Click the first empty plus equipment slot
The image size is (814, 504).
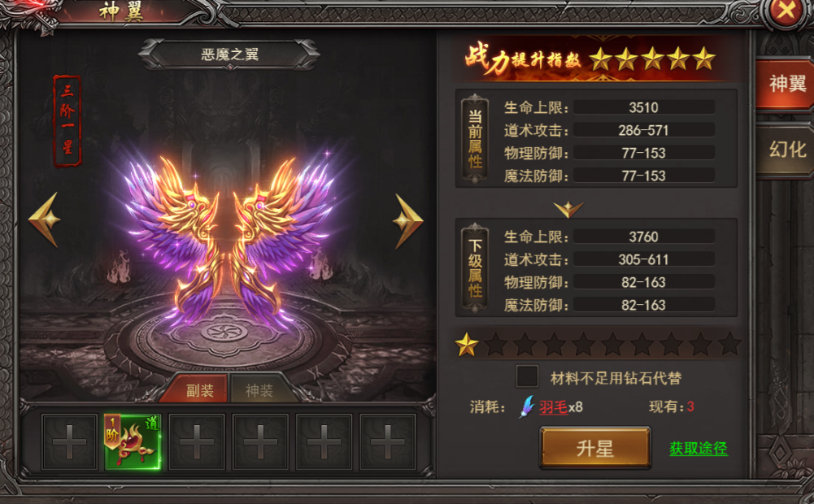[x=69, y=442]
